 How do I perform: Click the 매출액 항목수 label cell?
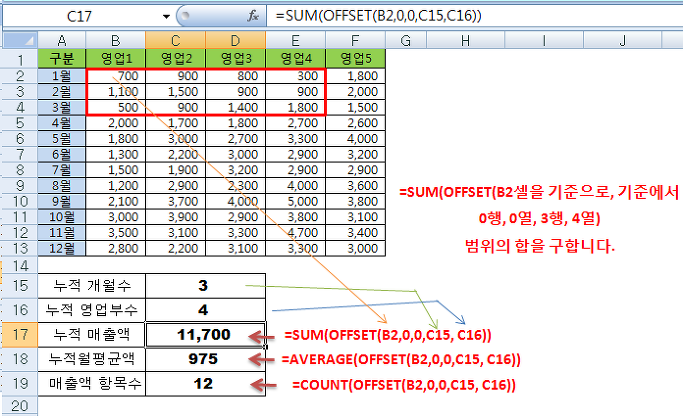pos(92,384)
